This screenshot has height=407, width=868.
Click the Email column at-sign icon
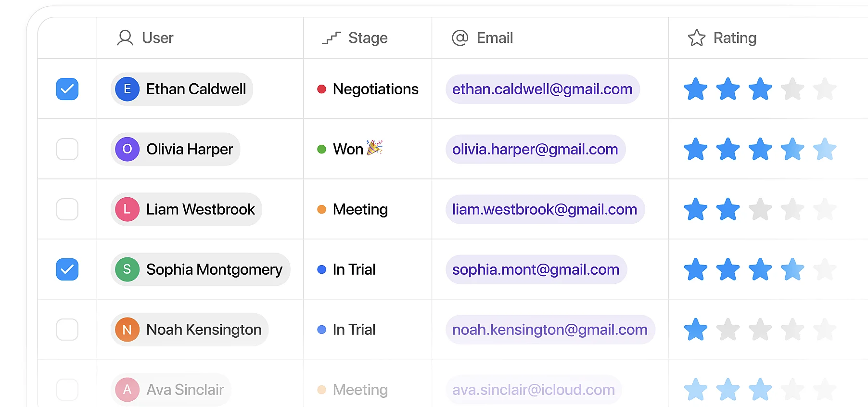(460, 38)
